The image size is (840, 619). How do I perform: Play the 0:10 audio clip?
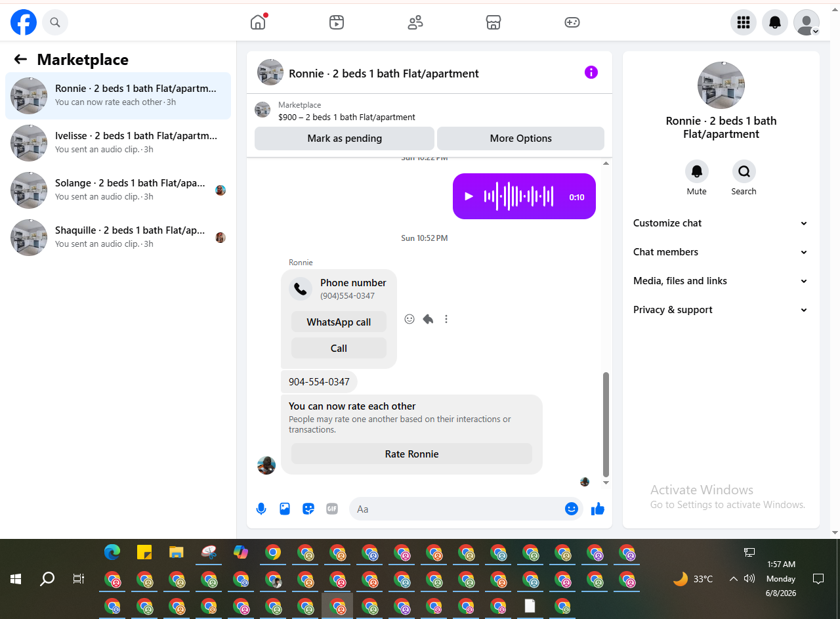point(469,196)
